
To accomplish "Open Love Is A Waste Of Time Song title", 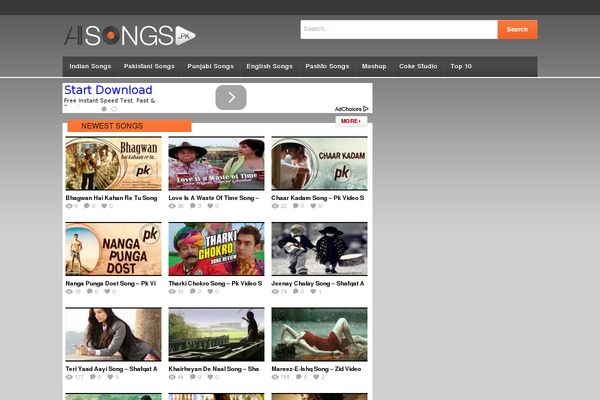I will (214, 198).
